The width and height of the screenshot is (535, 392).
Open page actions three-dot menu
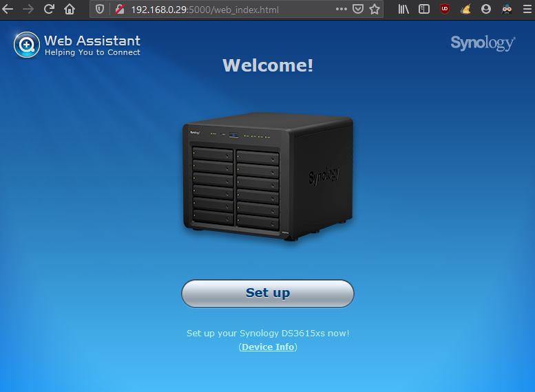[x=342, y=9]
